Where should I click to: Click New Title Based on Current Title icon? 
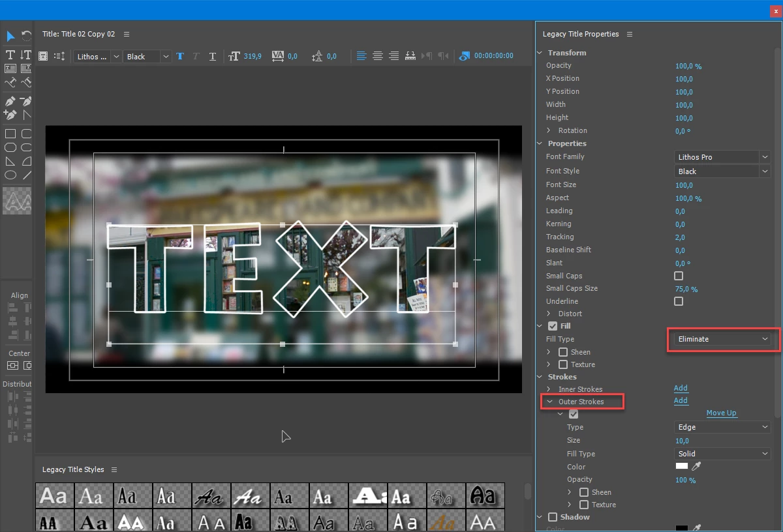(x=43, y=56)
